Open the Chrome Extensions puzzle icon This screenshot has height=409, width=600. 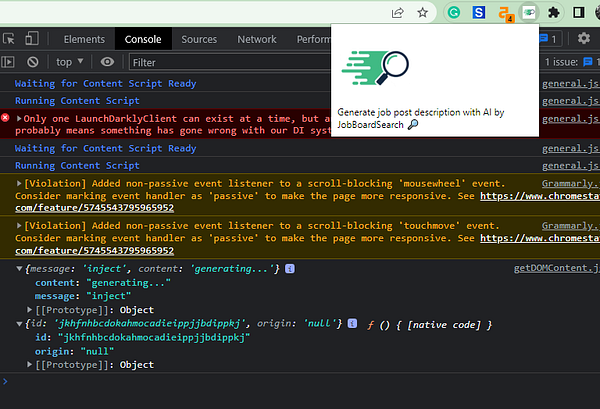pos(552,12)
